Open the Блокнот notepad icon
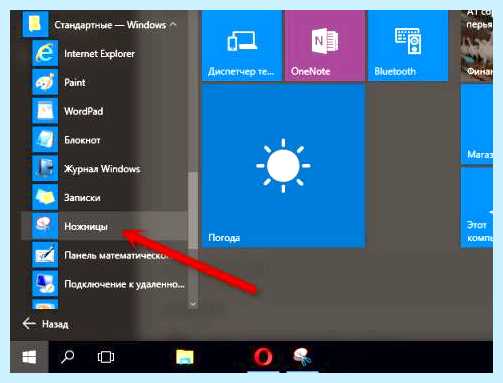503x383 pixels. 45,140
